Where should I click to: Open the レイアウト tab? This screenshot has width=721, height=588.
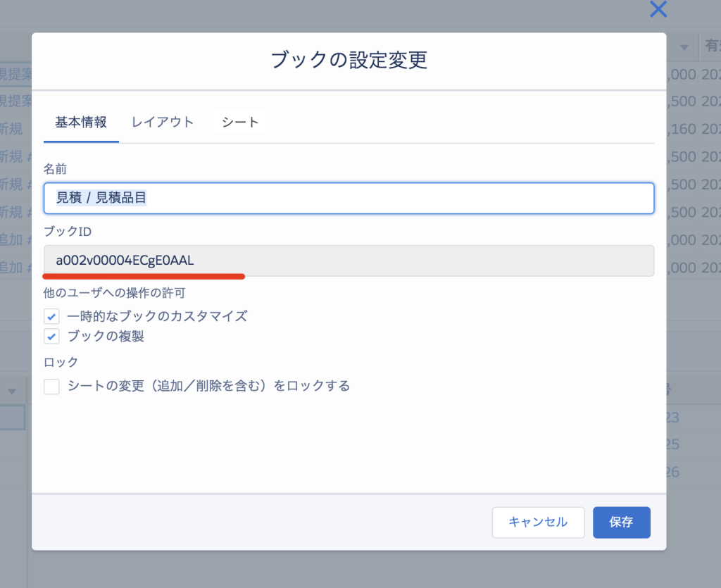click(163, 122)
